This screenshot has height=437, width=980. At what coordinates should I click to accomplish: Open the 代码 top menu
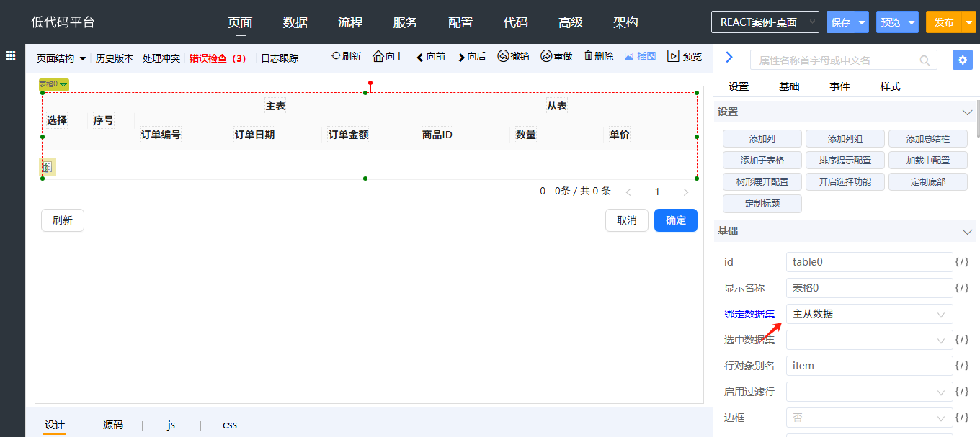(515, 22)
